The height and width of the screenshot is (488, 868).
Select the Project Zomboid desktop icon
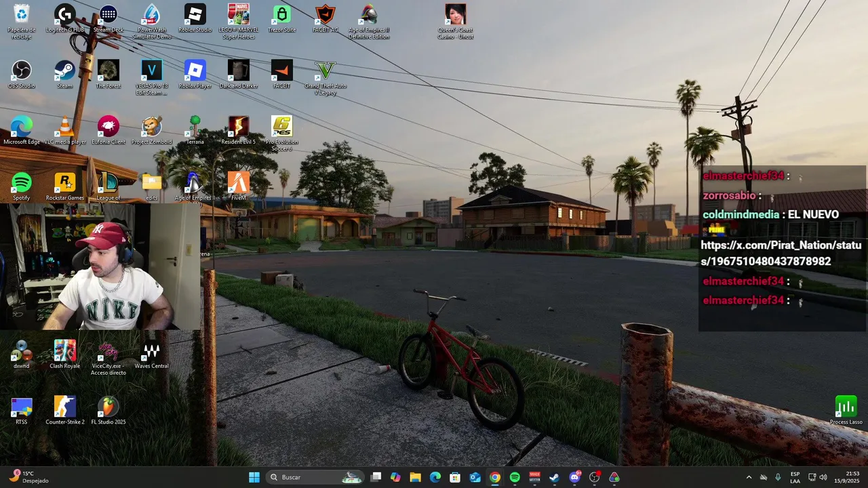tap(152, 130)
